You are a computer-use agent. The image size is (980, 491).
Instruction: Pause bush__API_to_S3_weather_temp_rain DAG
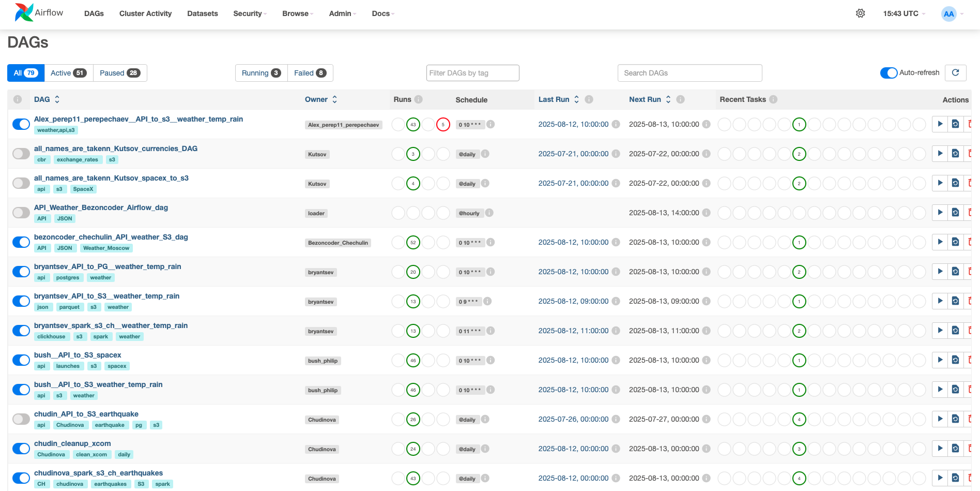[21, 390]
